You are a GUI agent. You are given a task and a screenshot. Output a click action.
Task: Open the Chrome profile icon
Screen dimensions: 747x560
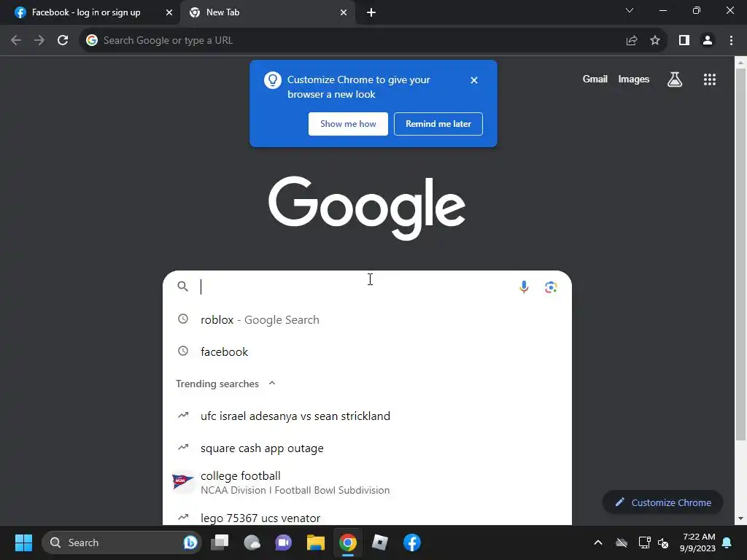[x=708, y=41]
